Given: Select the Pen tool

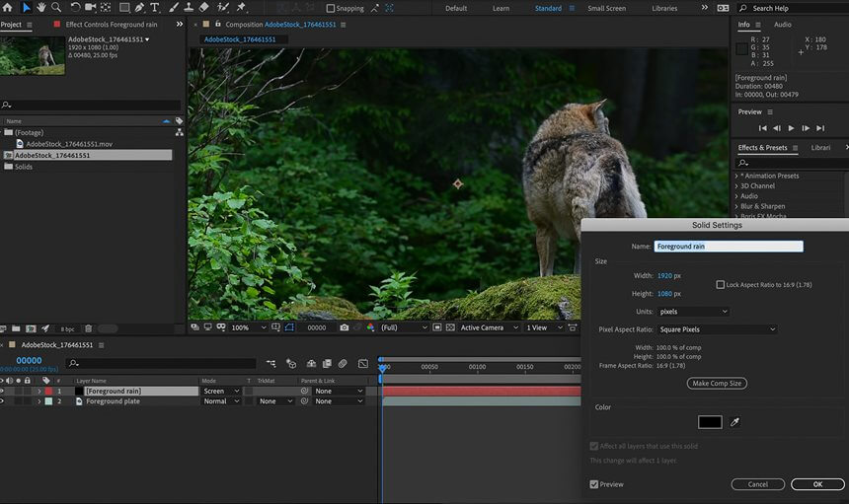Looking at the screenshot, I should coord(140,8).
